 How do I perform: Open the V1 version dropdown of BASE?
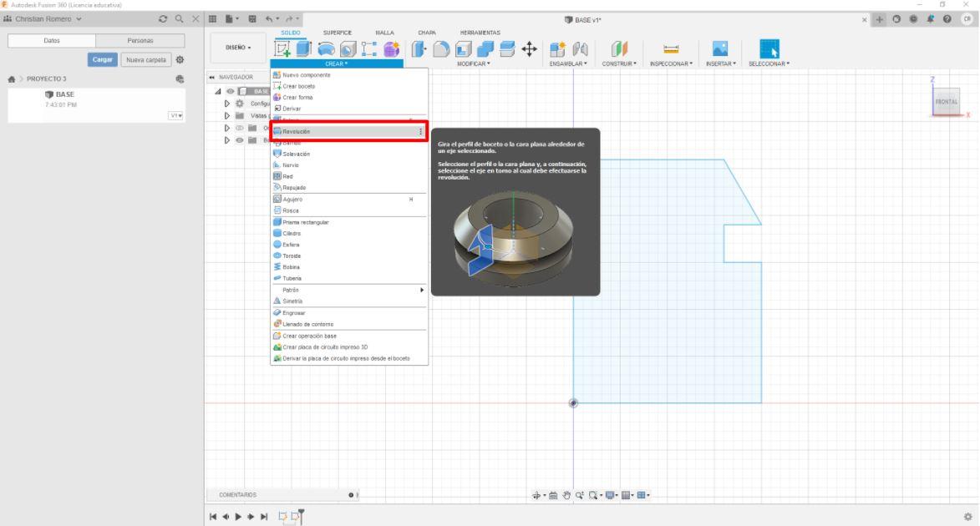click(175, 115)
